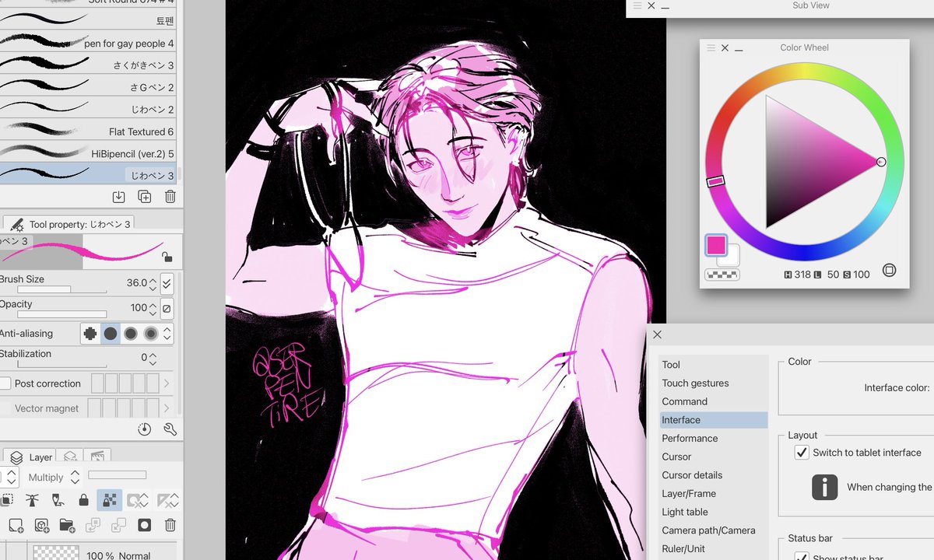Create layer mask

144,526
